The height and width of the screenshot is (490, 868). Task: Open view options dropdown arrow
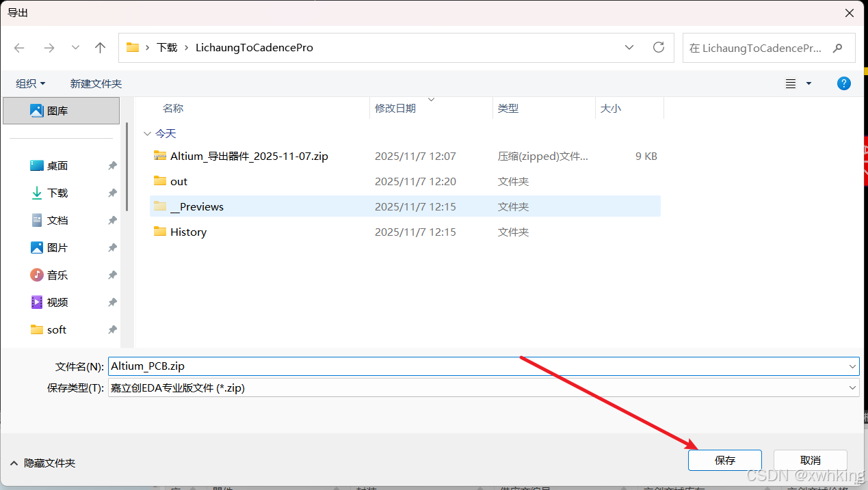pos(808,83)
